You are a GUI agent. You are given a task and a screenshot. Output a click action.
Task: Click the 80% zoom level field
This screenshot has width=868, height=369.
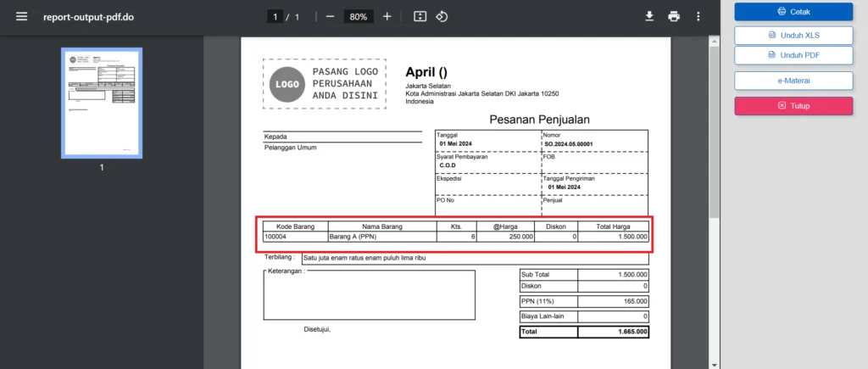[x=359, y=17]
